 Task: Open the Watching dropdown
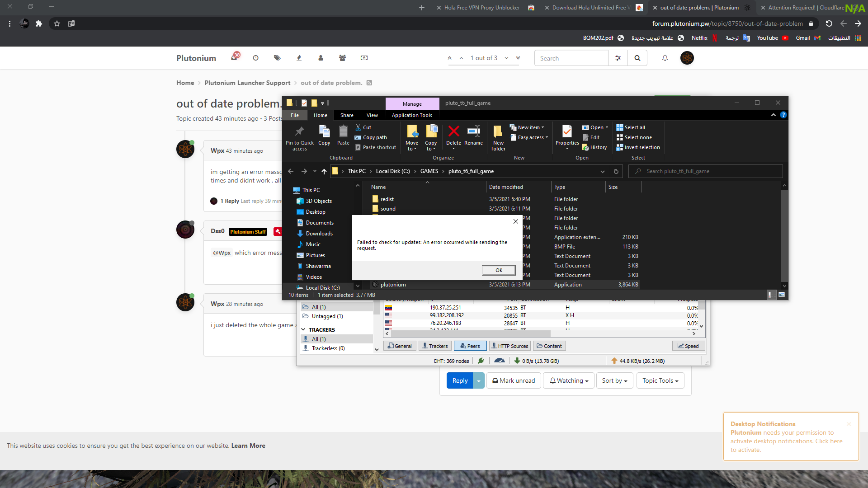569,380
